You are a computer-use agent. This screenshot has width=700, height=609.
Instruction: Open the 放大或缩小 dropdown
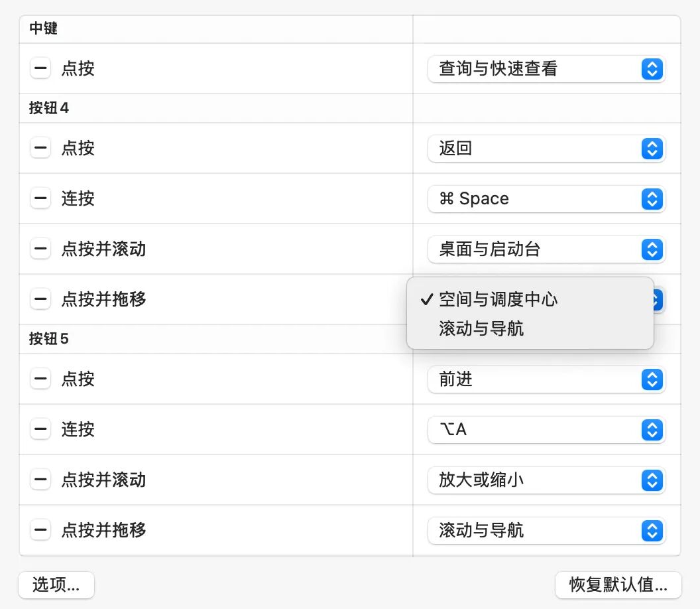(546, 480)
